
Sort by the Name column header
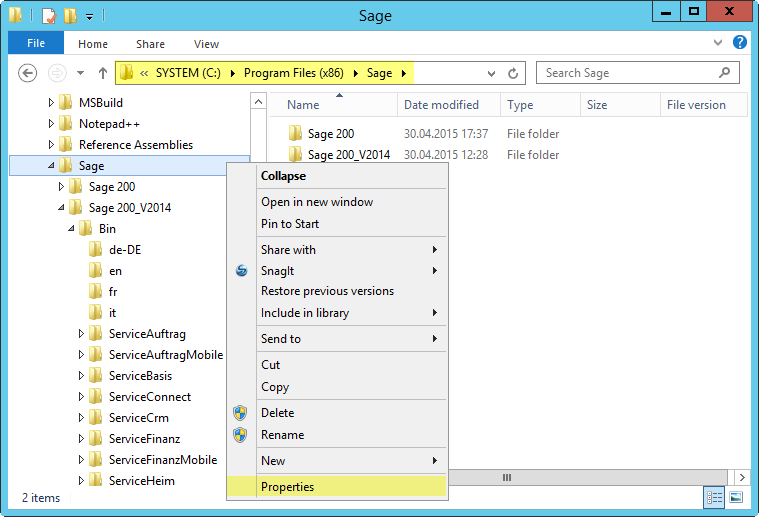tap(334, 105)
